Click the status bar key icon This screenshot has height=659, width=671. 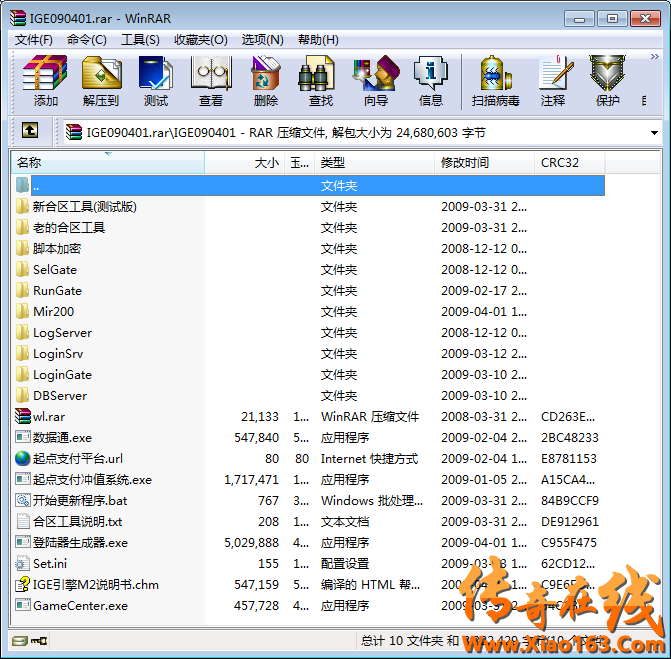(x=39, y=641)
